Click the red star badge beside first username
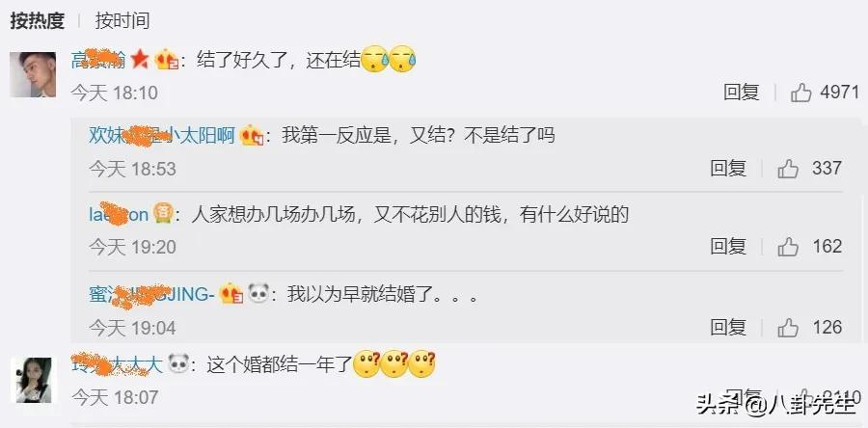Image resolution: width=868 pixels, height=428 pixels. coord(140,59)
